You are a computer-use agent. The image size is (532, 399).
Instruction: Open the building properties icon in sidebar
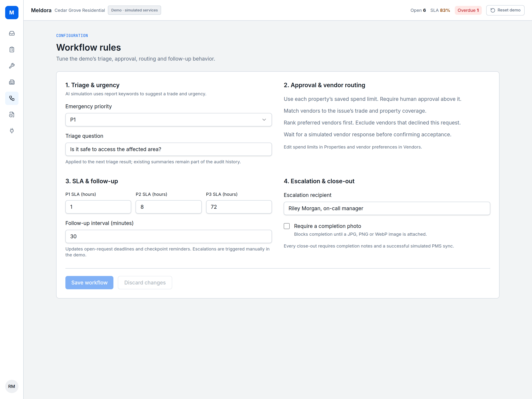click(12, 82)
